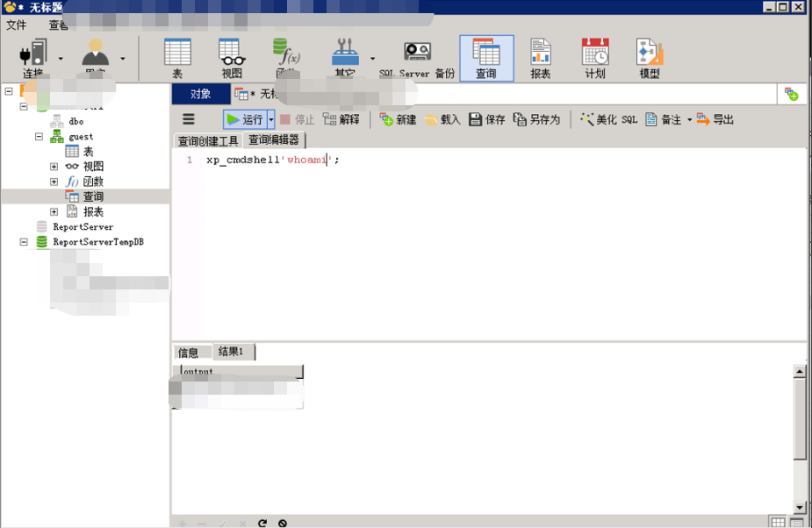Click Beautify SQL (美化 SQL)

click(x=608, y=119)
